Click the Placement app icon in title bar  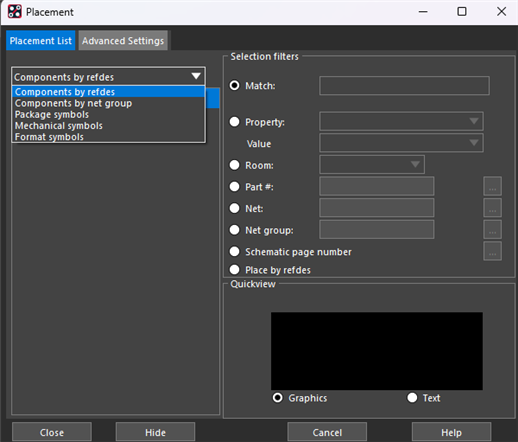coord(15,12)
